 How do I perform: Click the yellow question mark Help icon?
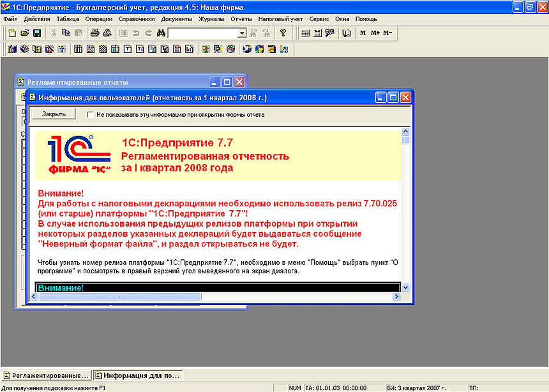point(283,33)
